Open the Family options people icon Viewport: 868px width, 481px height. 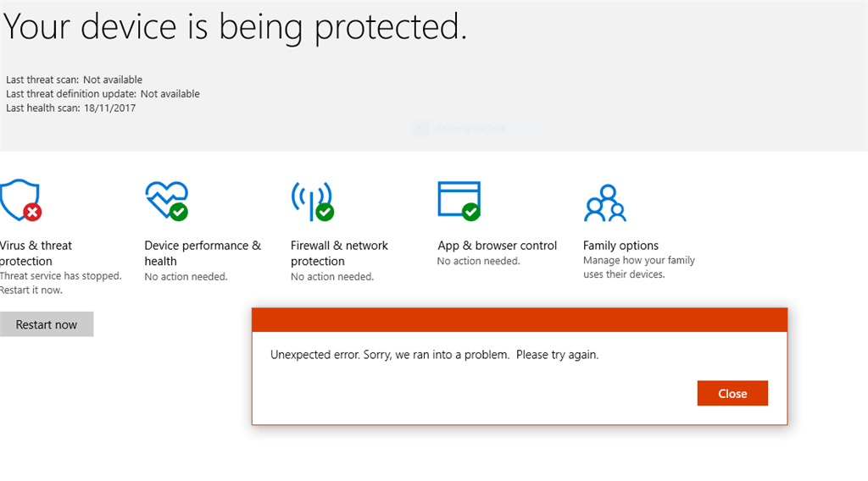pos(605,203)
